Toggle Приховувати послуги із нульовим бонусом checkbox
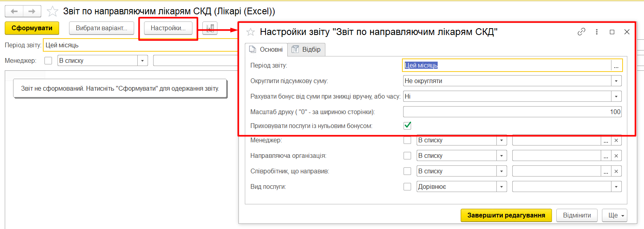Viewport: 644px width, 229px height. tap(408, 126)
